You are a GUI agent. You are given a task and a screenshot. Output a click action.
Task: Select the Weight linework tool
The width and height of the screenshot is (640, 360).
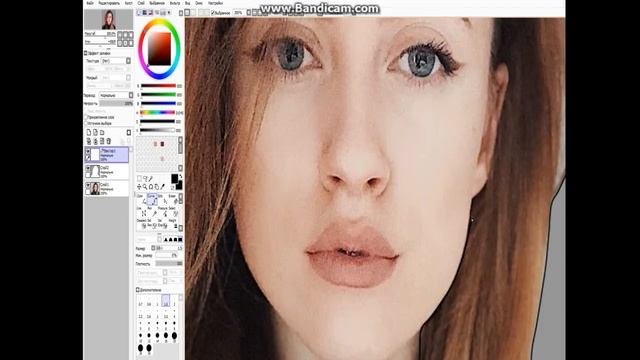point(173,224)
